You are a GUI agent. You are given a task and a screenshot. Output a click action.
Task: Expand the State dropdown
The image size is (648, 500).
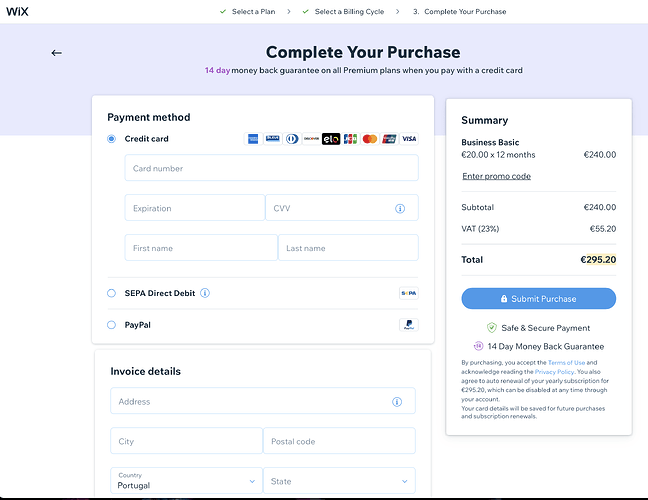[x=339, y=481]
